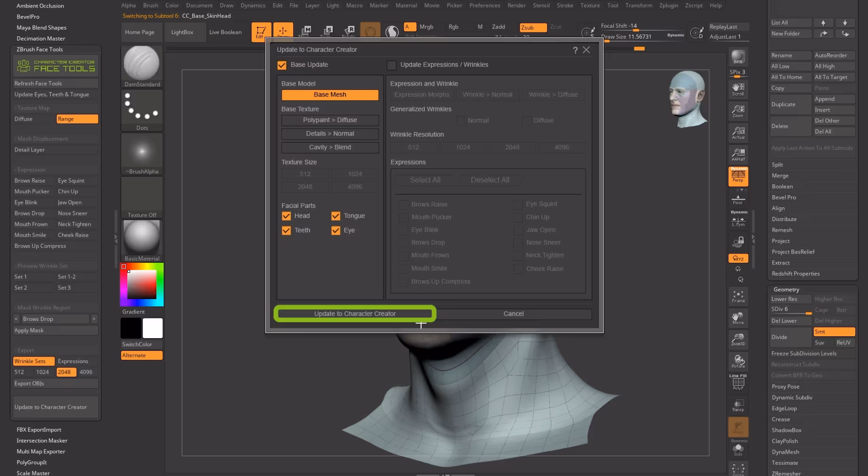Toggle the PolyF line fill icon
This screenshot has width=868, height=476.
click(x=738, y=383)
